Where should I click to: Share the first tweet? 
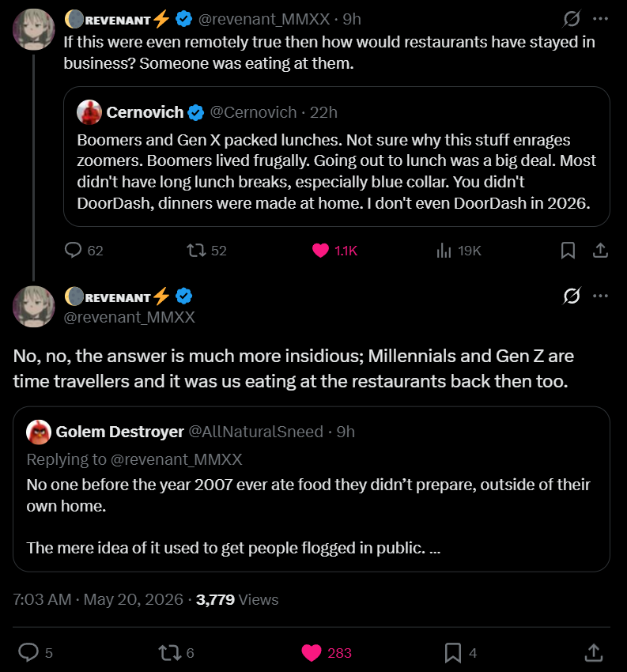click(600, 251)
